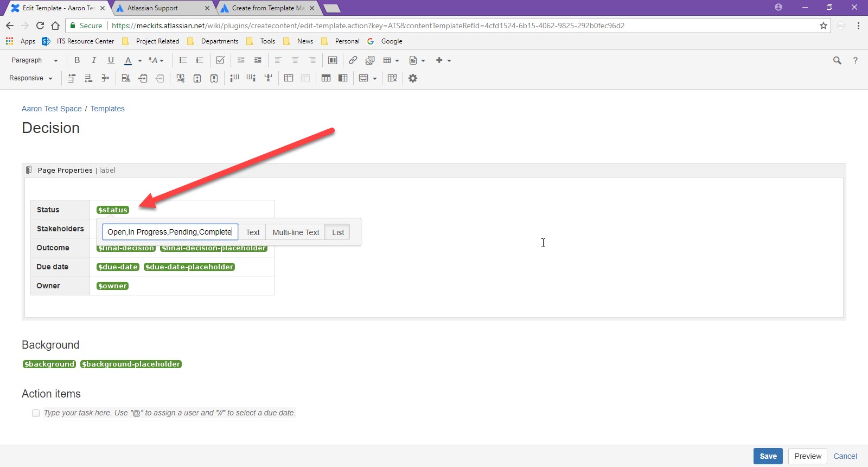Toggle italic formatting

94,60
